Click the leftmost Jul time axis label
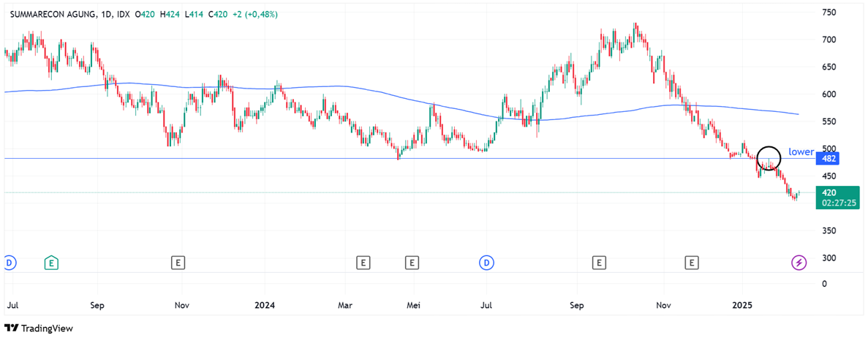This screenshot has height=338, width=868. click(x=13, y=305)
